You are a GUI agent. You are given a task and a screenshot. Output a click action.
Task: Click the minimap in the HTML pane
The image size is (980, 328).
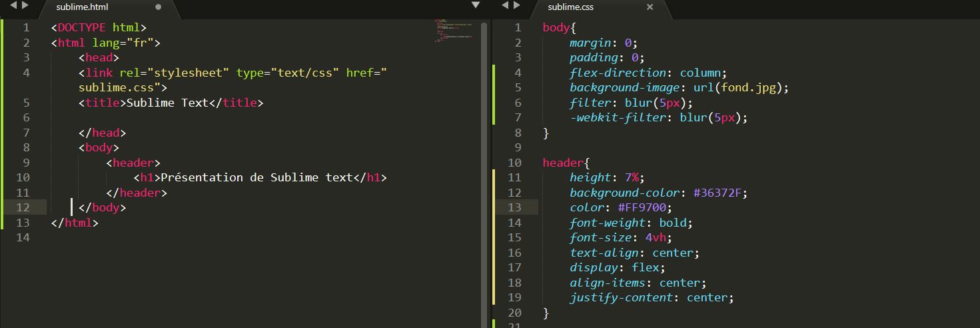click(454, 31)
